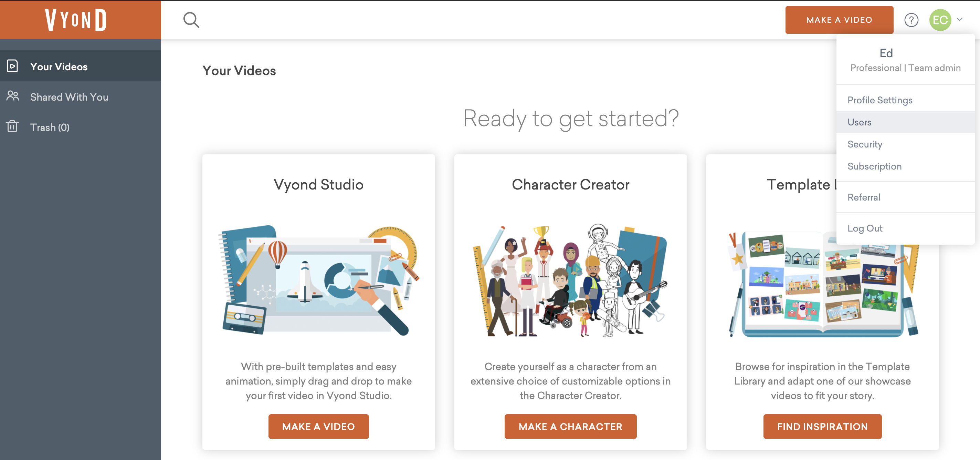This screenshot has height=460, width=980.
Task: Open the Referral menu item
Action: pyautogui.click(x=864, y=197)
